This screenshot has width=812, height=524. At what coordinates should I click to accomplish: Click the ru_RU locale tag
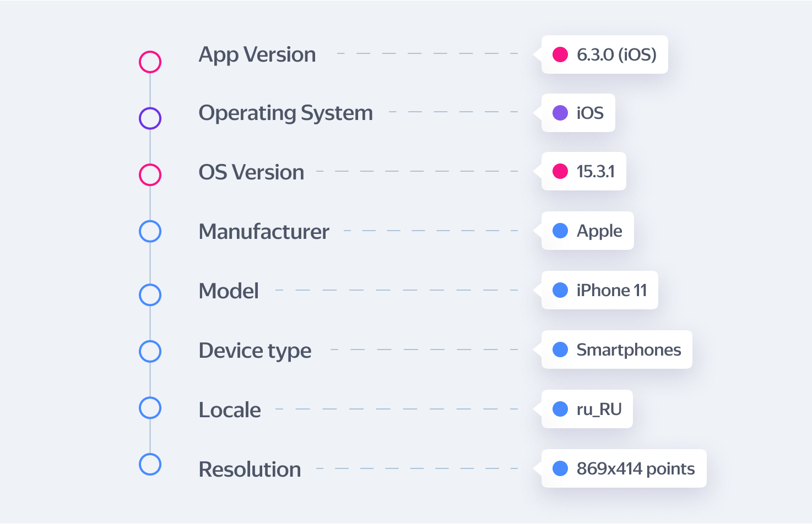click(587, 409)
